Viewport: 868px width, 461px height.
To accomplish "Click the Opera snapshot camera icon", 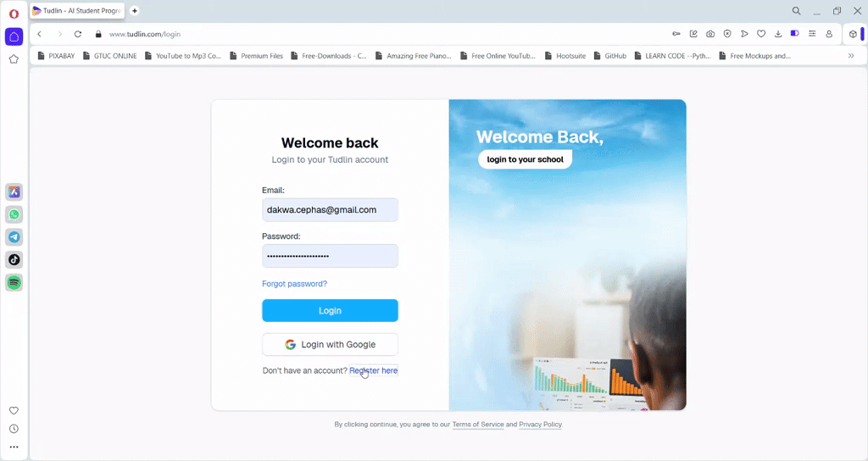I will click(710, 34).
